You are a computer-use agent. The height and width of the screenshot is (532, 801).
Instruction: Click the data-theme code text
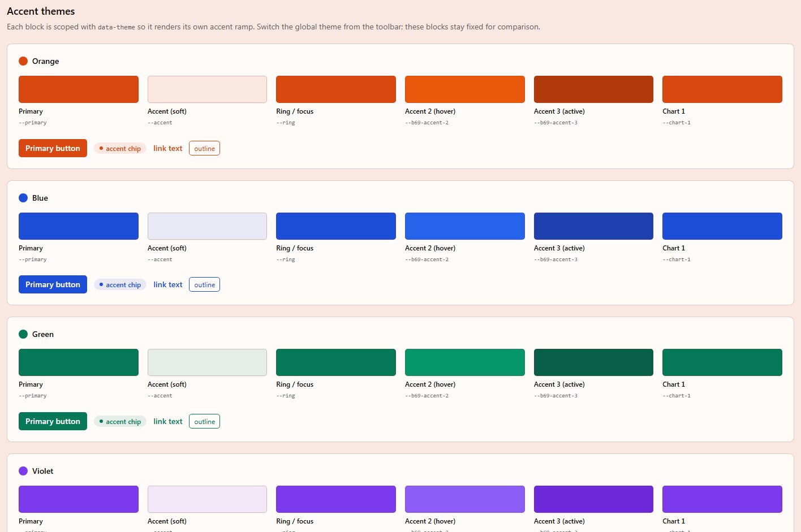pos(117,27)
